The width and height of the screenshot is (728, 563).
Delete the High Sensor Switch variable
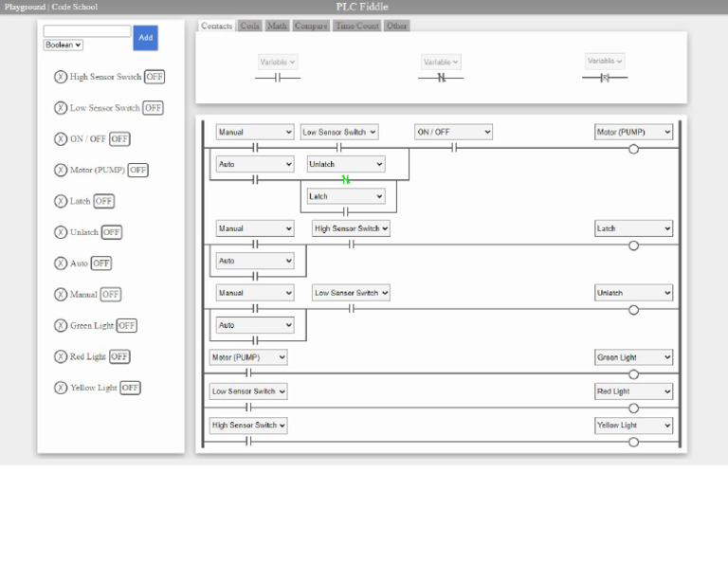[61, 77]
